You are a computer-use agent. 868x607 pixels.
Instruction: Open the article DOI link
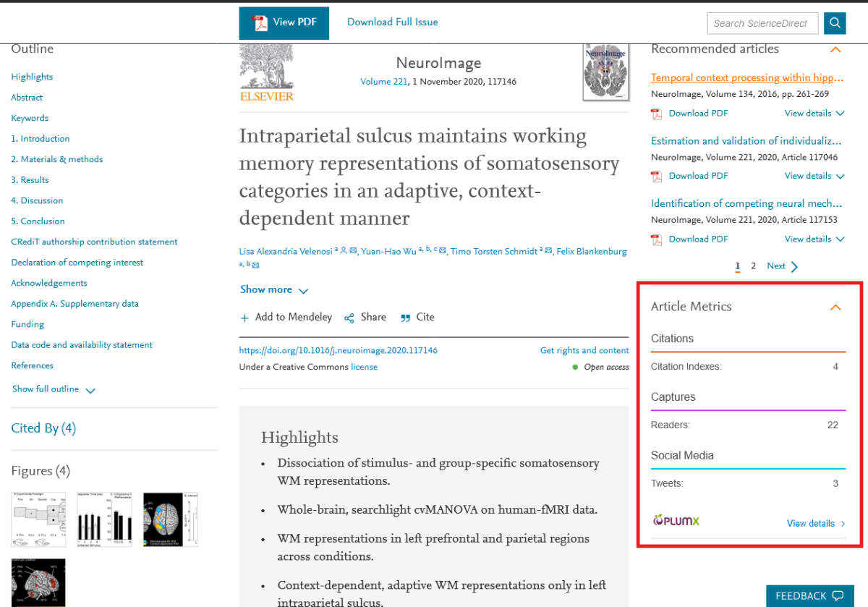click(338, 350)
